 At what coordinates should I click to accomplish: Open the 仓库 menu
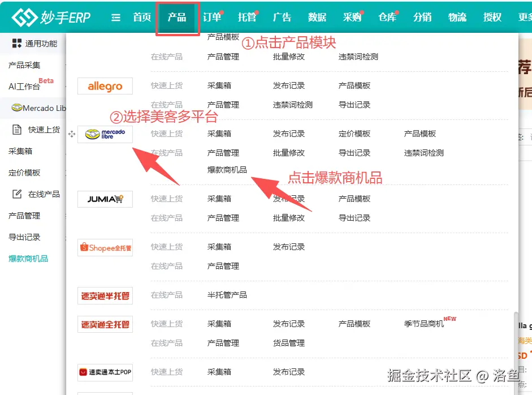click(x=387, y=17)
